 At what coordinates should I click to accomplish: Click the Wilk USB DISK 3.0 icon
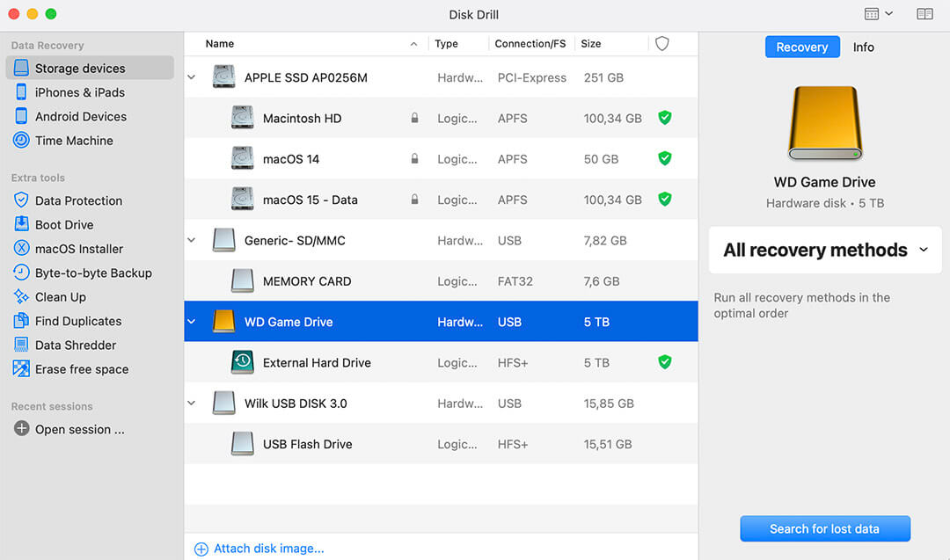(x=223, y=404)
